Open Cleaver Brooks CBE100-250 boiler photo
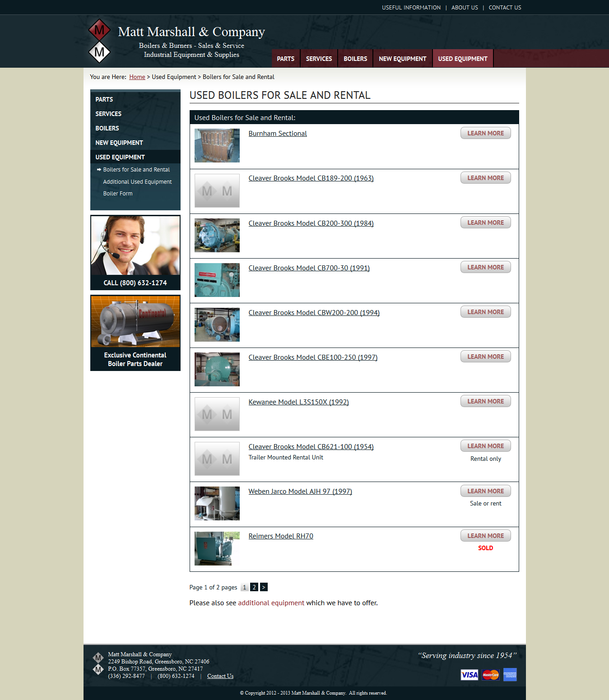Screen dimensions: 609x700 pyautogui.click(x=217, y=369)
